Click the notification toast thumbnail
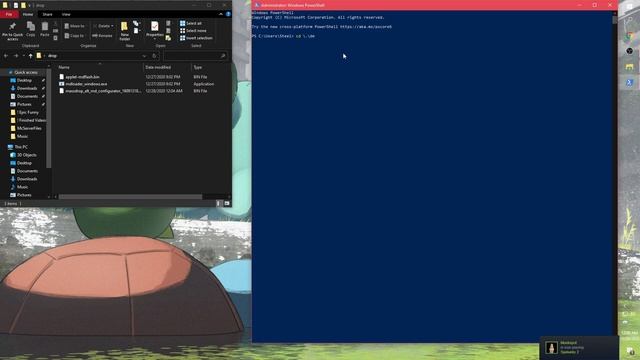The image size is (640, 360). pos(551,348)
